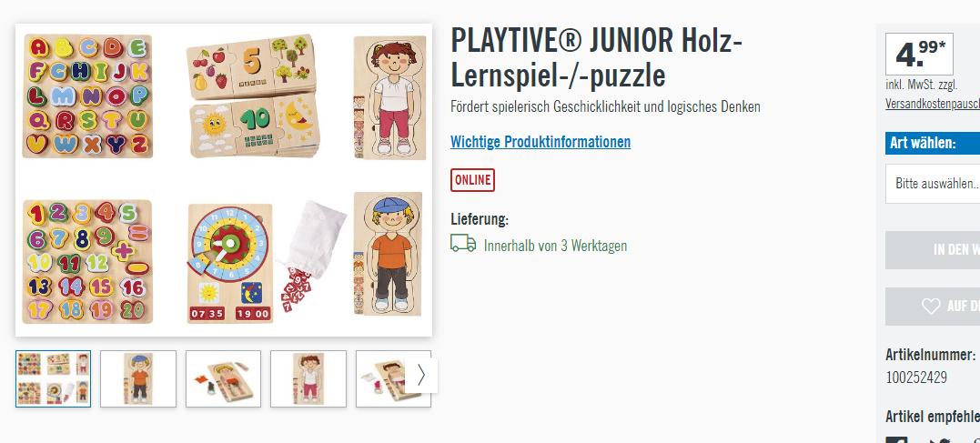The image size is (980, 443).
Task: Select the first overview thumbnail
Action: [x=53, y=378]
